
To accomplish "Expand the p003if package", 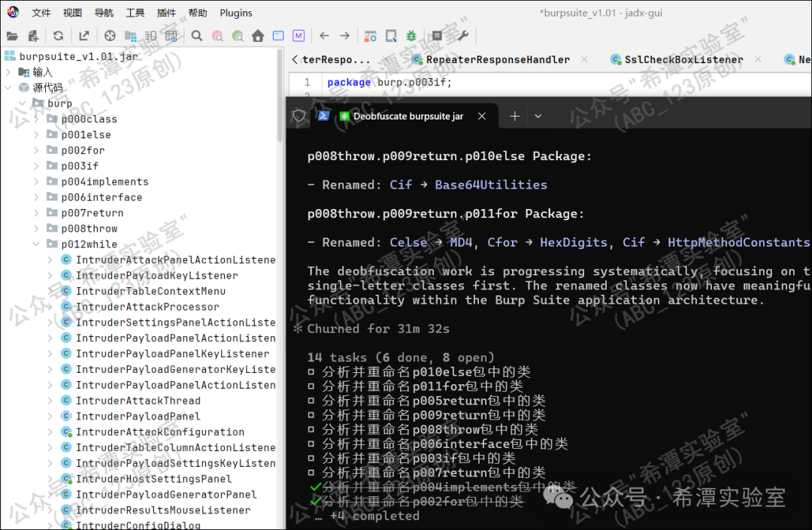I will point(36,165).
